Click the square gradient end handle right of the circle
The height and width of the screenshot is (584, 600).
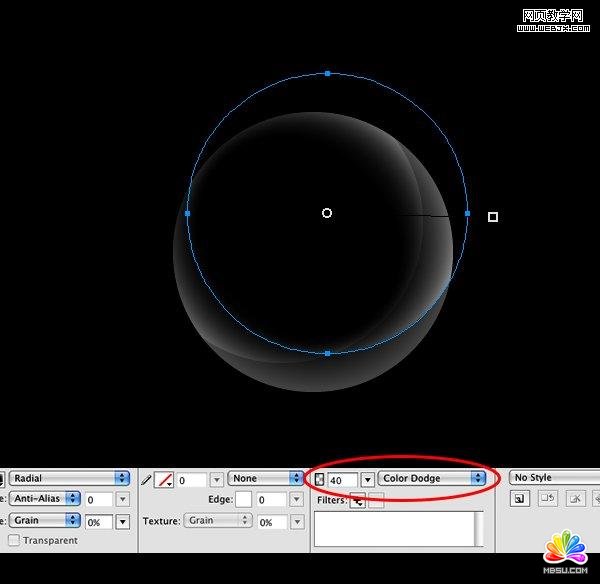tap(493, 216)
